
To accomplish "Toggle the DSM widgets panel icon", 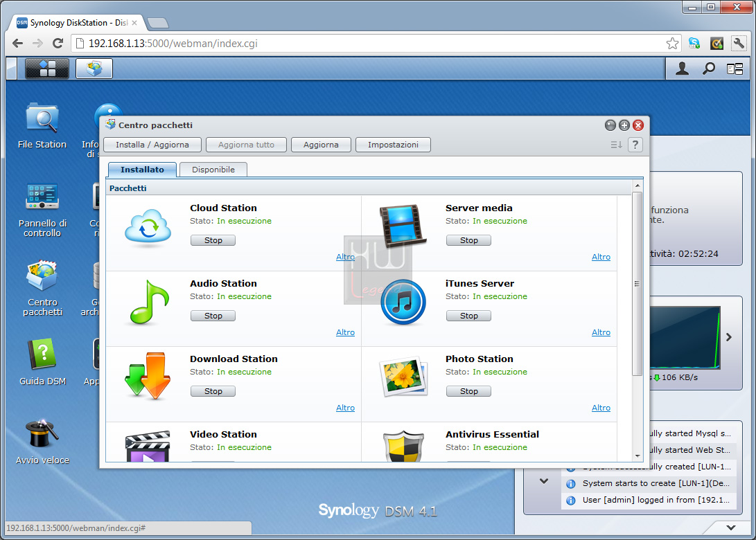I will [735, 69].
